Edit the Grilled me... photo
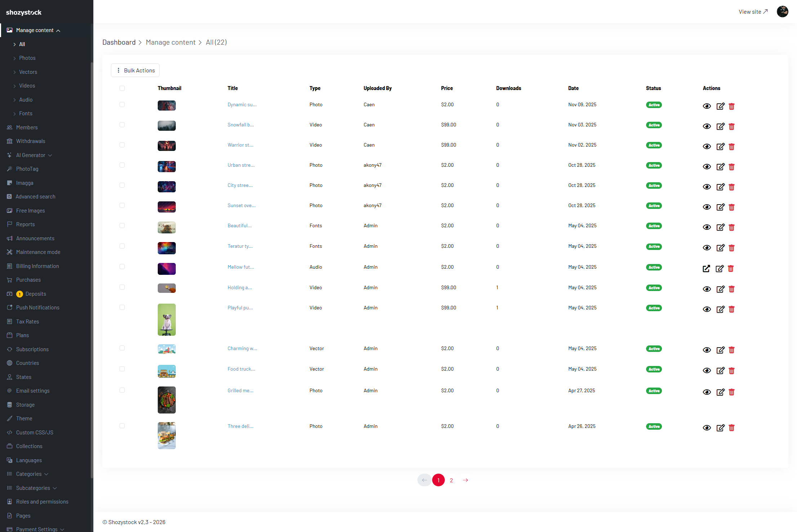The height and width of the screenshot is (532, 797). 720,392
